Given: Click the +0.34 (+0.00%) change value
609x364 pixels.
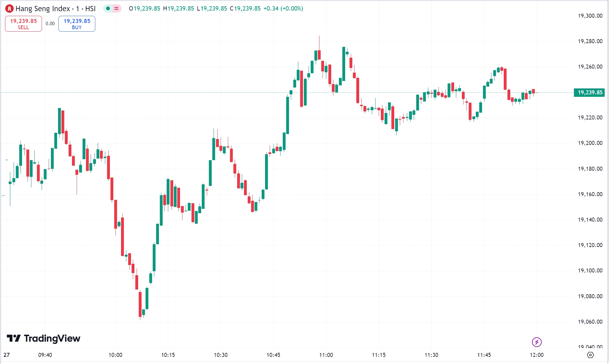Looking at the screenshot, I should [x=283, y=9].
